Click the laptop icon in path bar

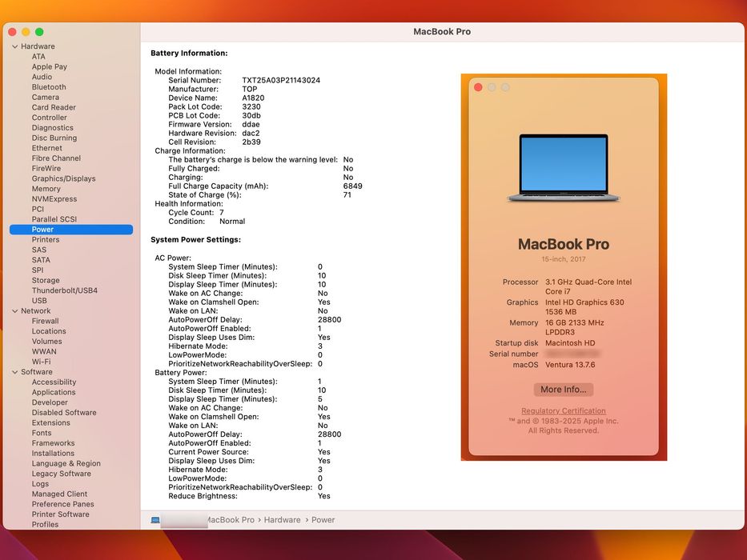click(155, 520)
